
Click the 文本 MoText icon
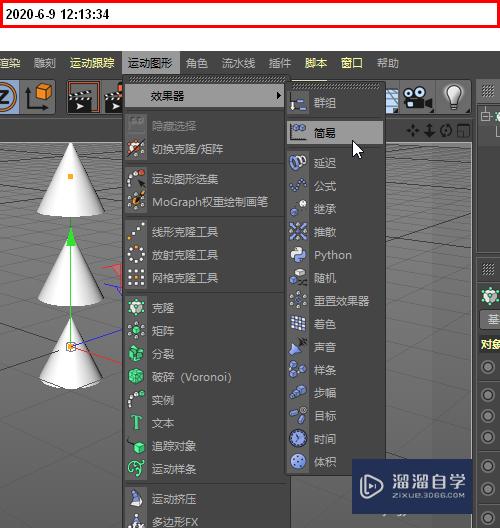coord(136,423)
